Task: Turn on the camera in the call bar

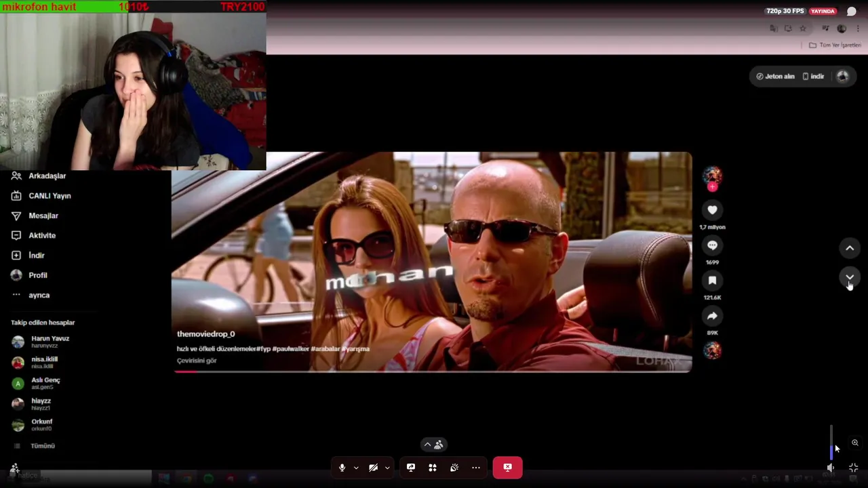Action: tap(373, 468)
